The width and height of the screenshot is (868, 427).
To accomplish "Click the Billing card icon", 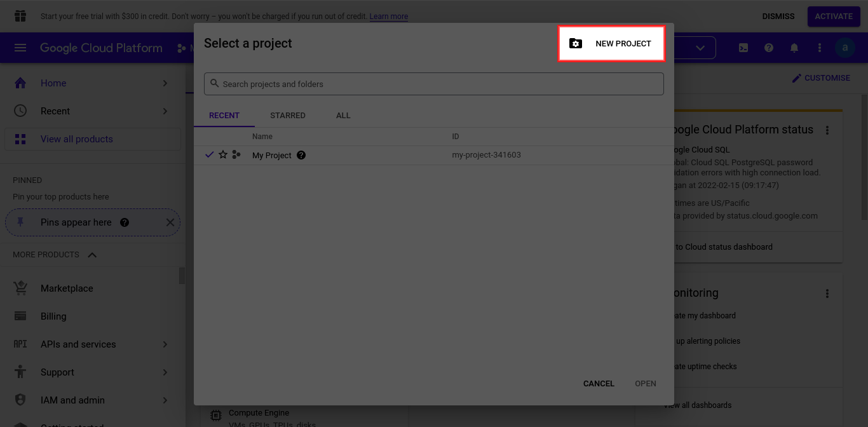I will (x=20, y=316).
